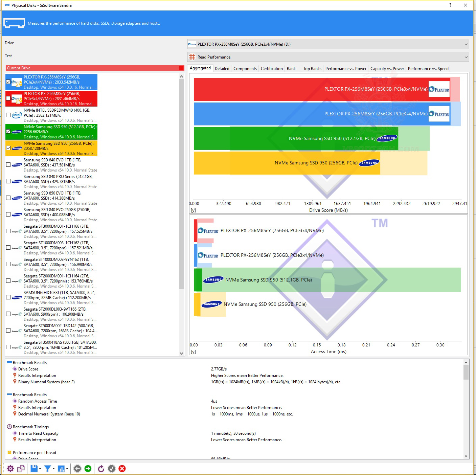The height and width of the screenshot is (475, 476).
Task: Click the copy icon in bottom toolbar
Action: tap(21, 469)
